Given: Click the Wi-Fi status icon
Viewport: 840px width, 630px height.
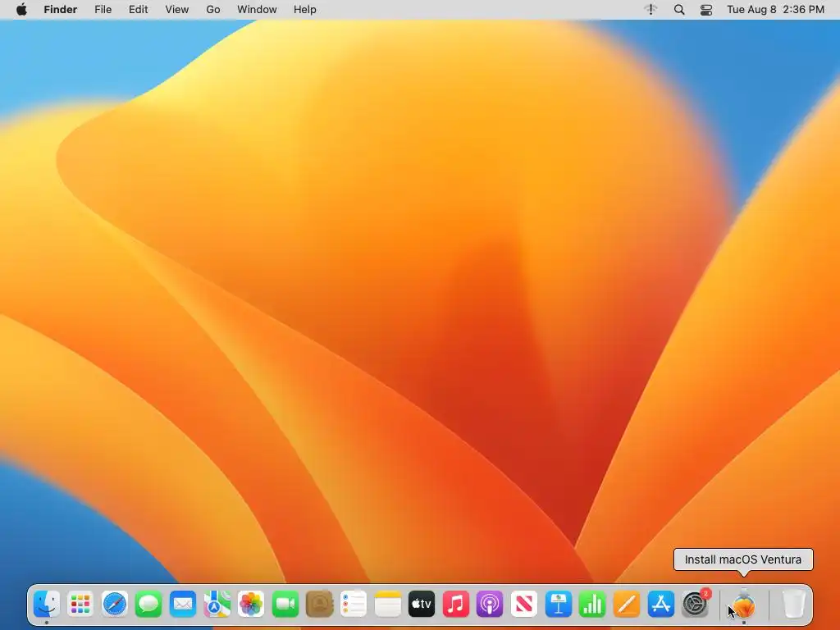Looking at the screenshot, I should 651,10.
